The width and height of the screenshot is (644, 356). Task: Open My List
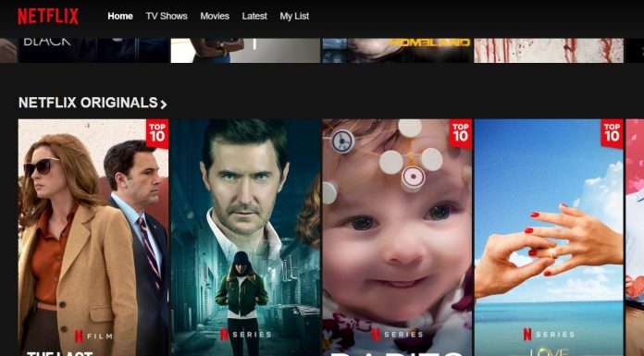click(294, 16)
